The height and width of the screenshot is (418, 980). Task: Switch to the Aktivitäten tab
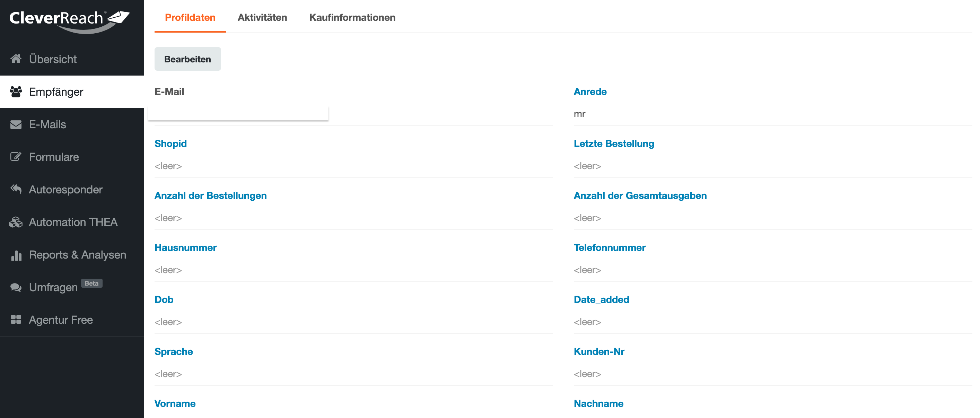262,17
